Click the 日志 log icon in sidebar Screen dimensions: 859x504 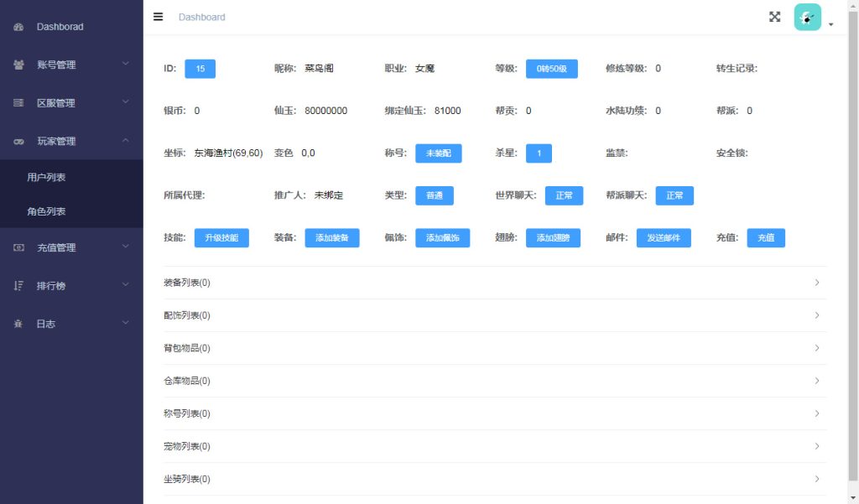18,323
